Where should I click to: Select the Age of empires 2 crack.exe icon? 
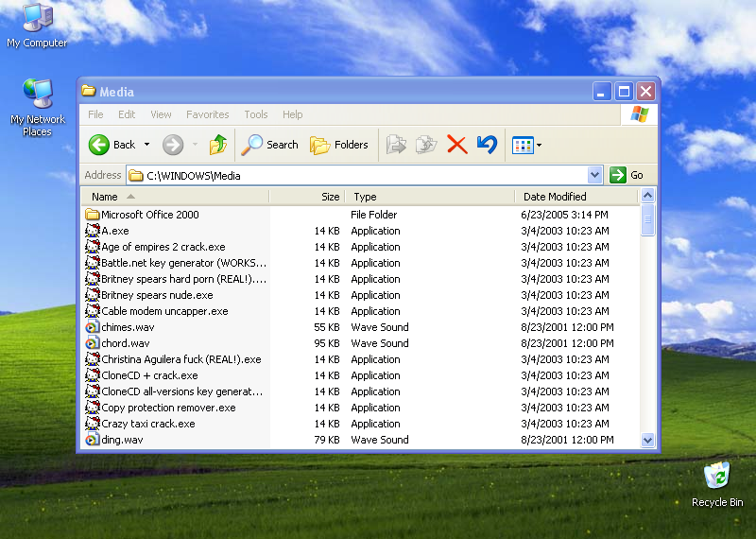point(92,246)
